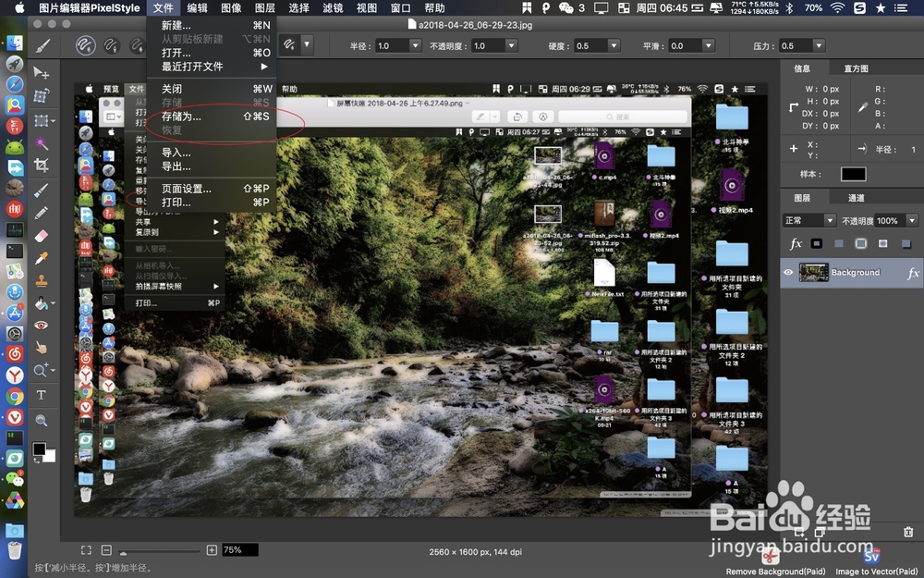
Task: Switch to the 通道 Channels tab
Action: click(x=855, y=198)
